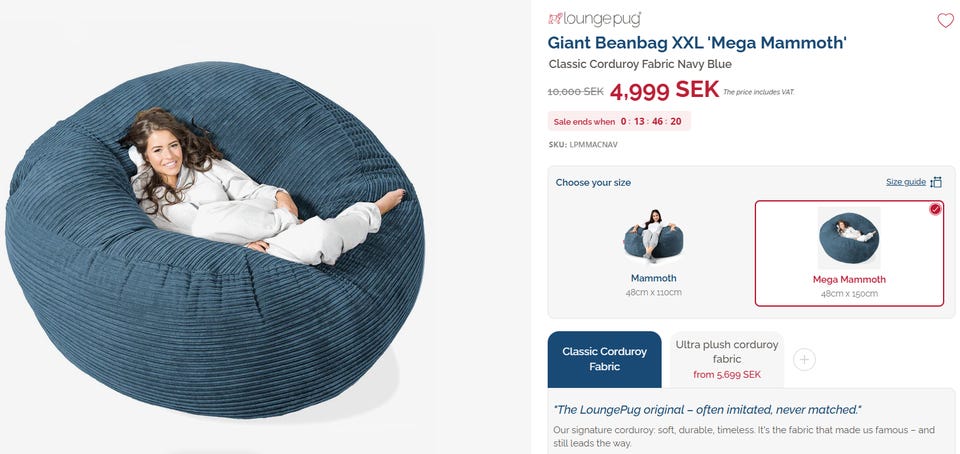The height and width of the screenshot is (454, 960).
Task: Click the SKU LPMMACNAV text
Action: (x=582, y=145)
